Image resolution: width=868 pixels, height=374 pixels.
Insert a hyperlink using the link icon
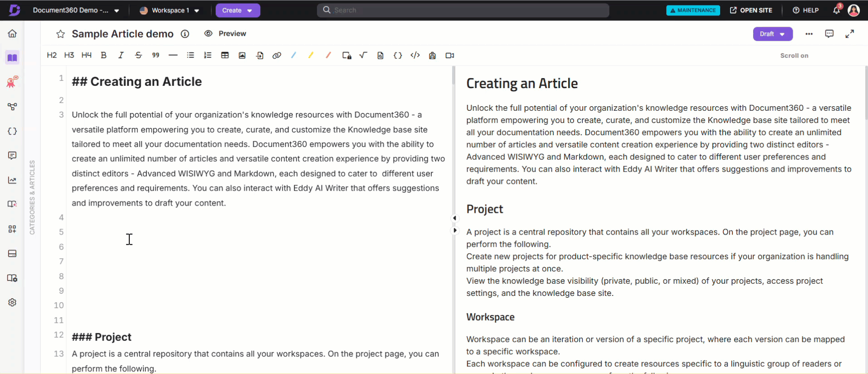pos(277,55)
